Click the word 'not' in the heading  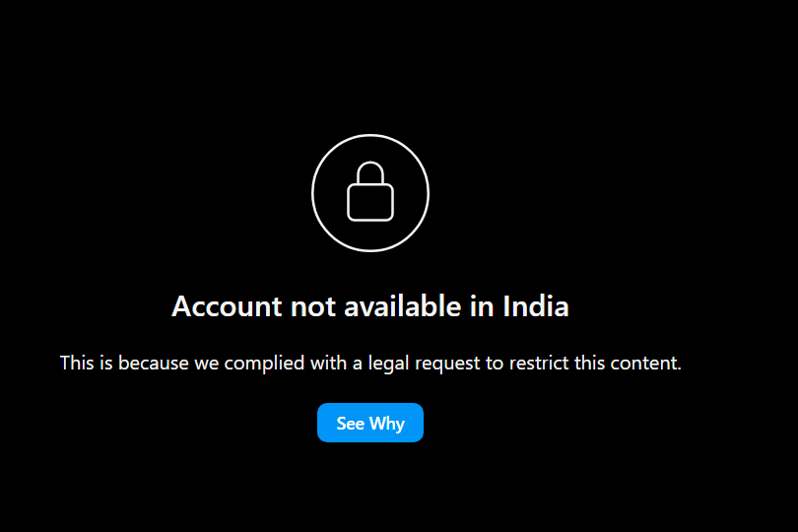tap(312, 307)
